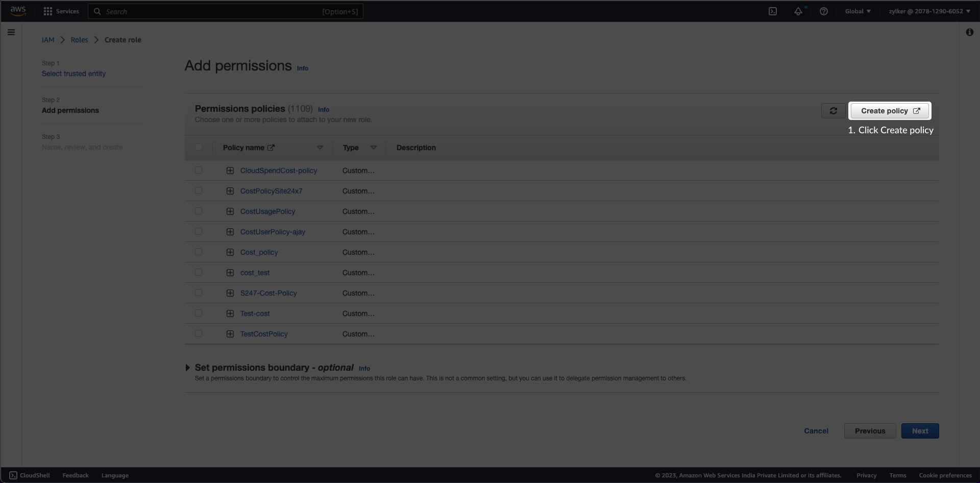Expand details for S247-Cost-Policy row
This screenshot has width=980, height=483.
point(230,293)
